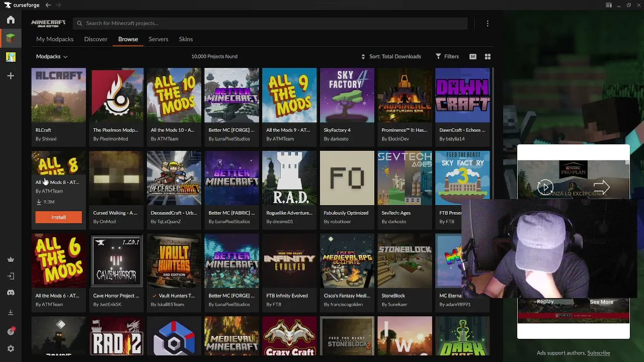Viewport: 644px width, 362px height.
Task: Click the magnifier search icon
Action: (x=79, y=23)
